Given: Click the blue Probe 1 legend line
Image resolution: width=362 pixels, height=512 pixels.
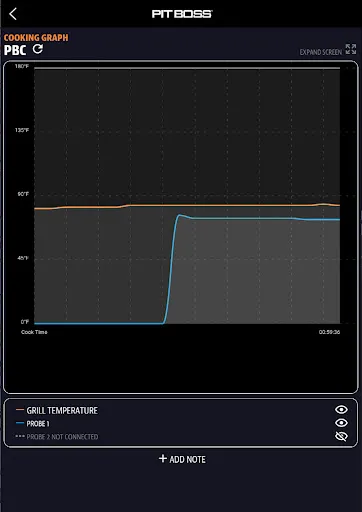Looking at the screenshot, I should [x=20, y=423].
